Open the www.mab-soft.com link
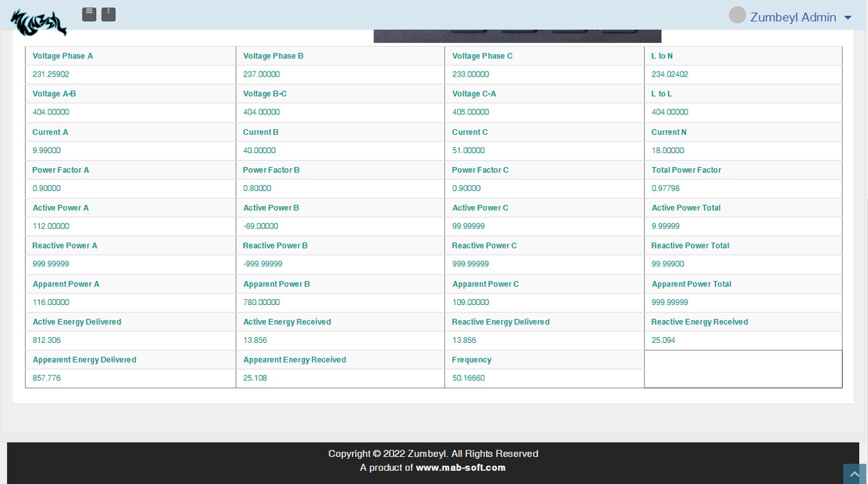This screenshot has width=868, height=484. click(x=460, y=468)
